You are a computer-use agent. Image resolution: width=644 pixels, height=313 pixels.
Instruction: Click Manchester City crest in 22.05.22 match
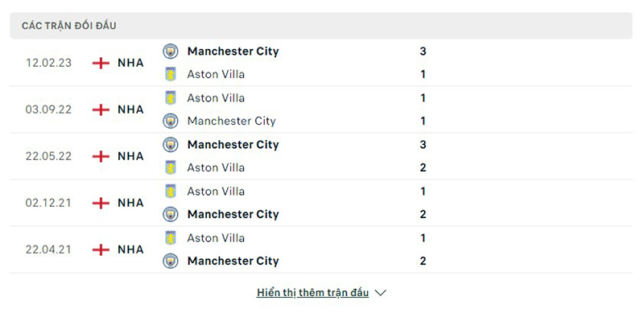click(x=171, y=145)
